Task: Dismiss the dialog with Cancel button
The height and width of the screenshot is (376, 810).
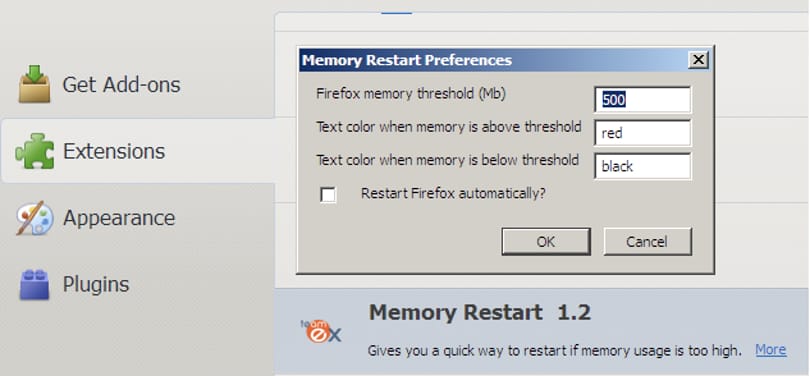Action: click(x=647, y=241)
